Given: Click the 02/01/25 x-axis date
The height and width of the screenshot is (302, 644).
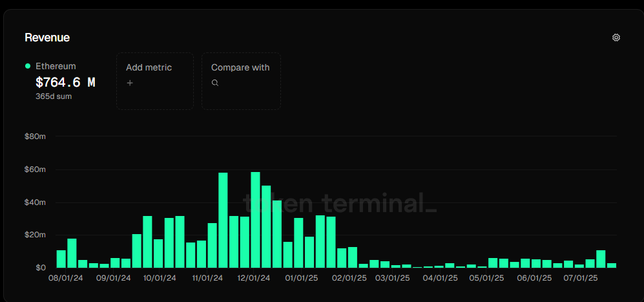Looking at the screenshot, I should [x=350, y=278].
